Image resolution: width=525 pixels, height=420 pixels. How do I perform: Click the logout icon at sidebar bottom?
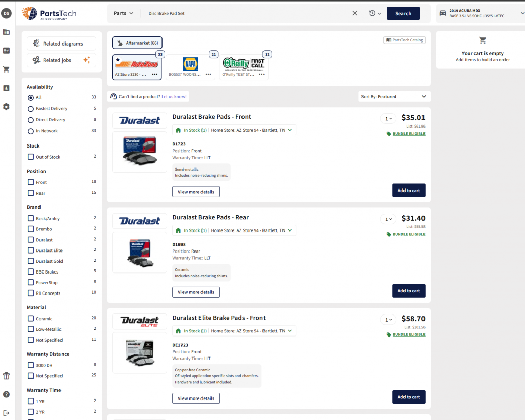[6, 413]
